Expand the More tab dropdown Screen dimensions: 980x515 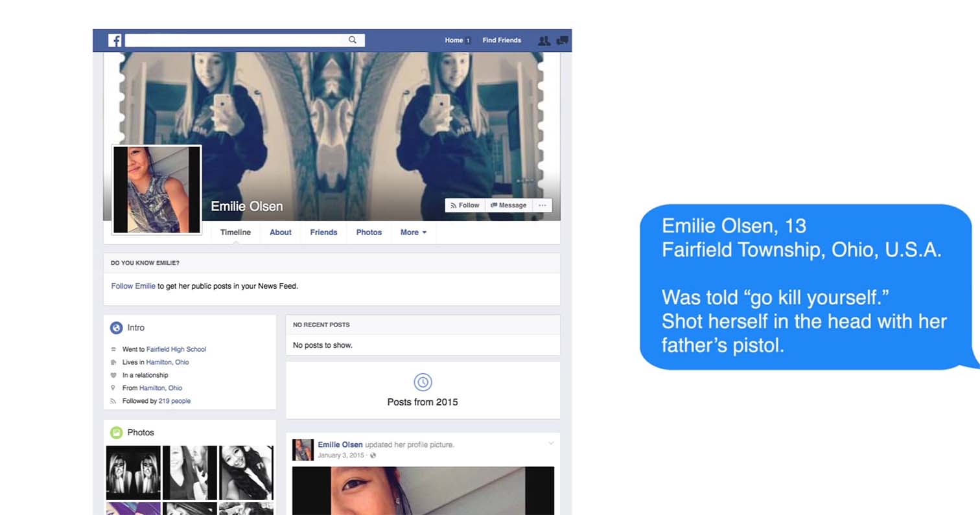(x=414, y=233)
